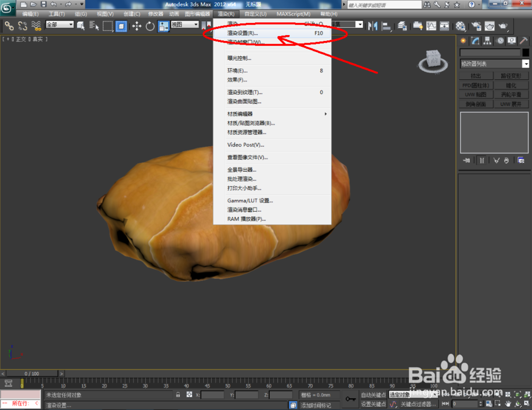This screenshot has height=410, width=532.
Task: Open the Utilities hammer panel
Action: [522, 41]
